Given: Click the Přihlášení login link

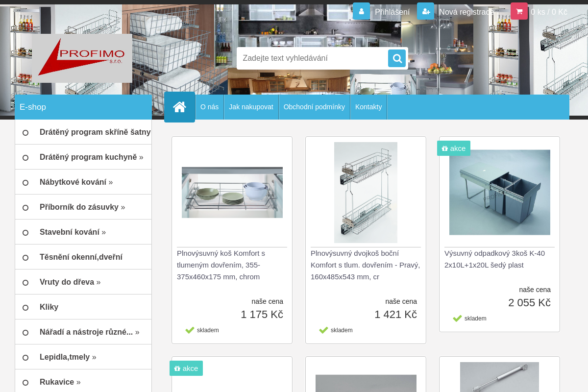Looking at the screenshot, I should (392, 12).
